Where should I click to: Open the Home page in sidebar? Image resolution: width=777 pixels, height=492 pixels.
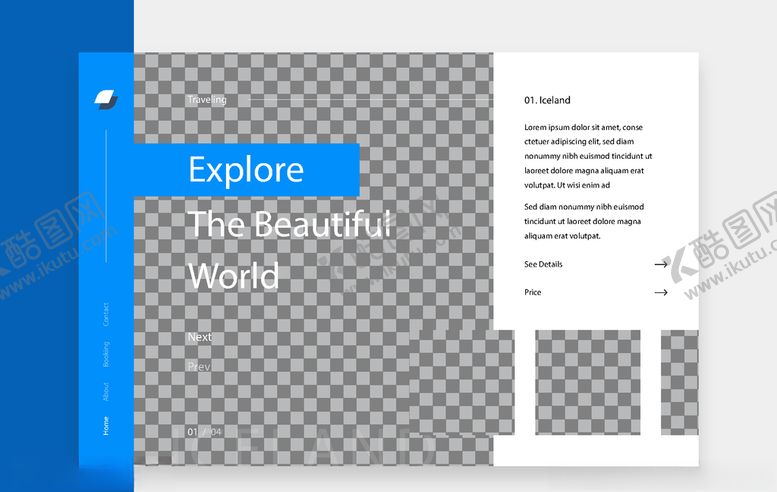[x=106, y=425]
